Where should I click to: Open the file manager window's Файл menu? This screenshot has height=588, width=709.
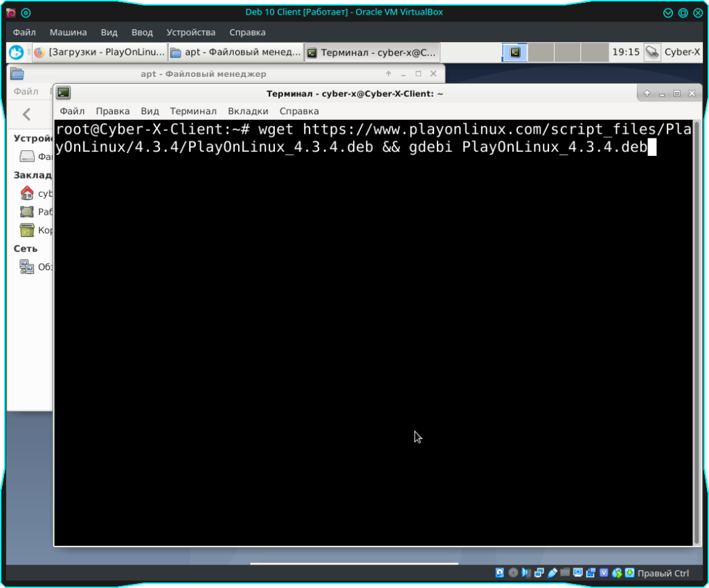pyautogui.click(x=26, y=91)
